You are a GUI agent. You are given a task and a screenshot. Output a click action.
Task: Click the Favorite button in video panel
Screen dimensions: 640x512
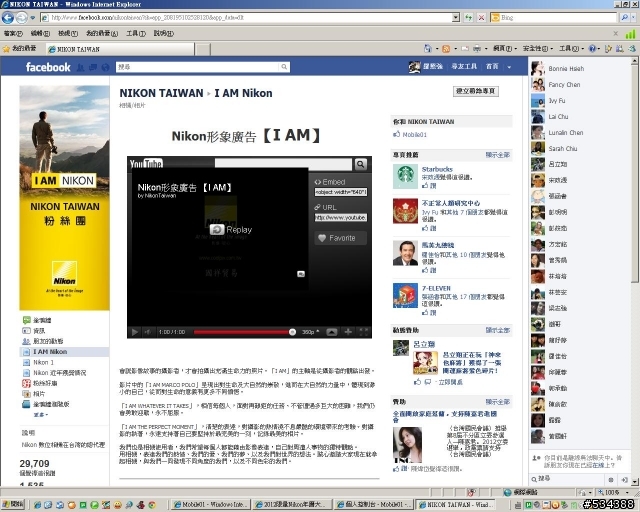[x=340, y=238]
